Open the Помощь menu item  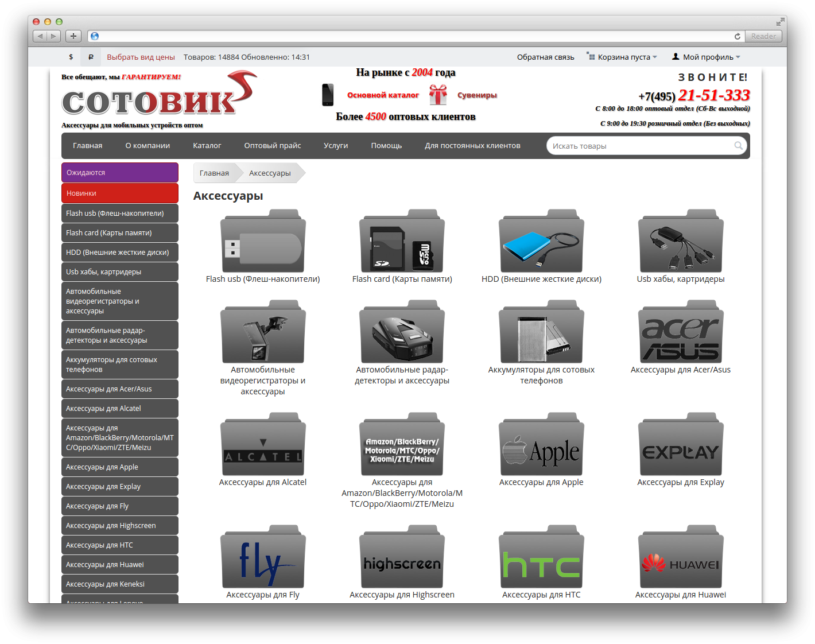[386, 146]
